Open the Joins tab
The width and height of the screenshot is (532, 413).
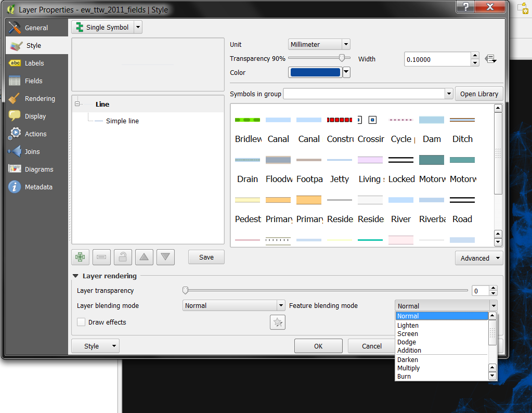pos(36,151)
